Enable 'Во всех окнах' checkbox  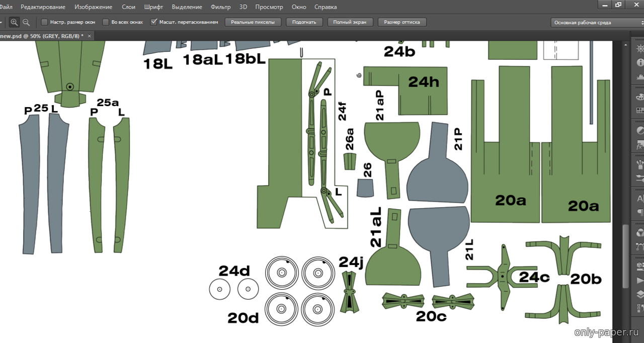(x=106, y=22)
